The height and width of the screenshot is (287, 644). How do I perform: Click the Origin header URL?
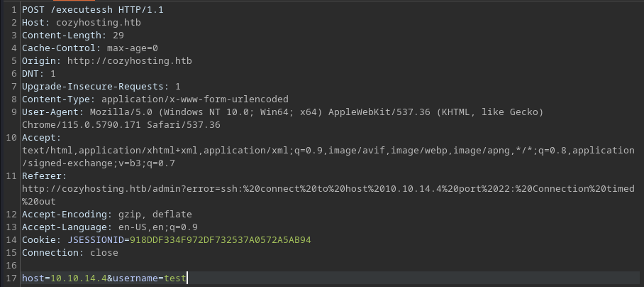[129, 61]
